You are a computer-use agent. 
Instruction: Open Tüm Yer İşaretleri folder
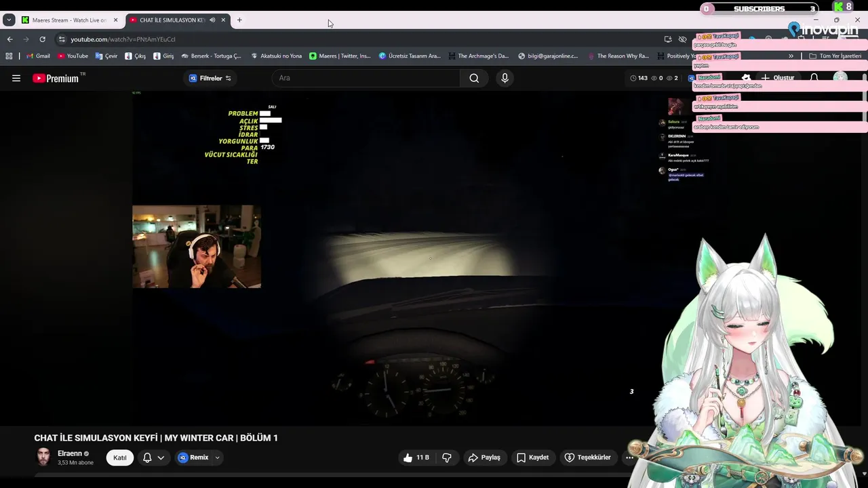[x=835, y=56]
